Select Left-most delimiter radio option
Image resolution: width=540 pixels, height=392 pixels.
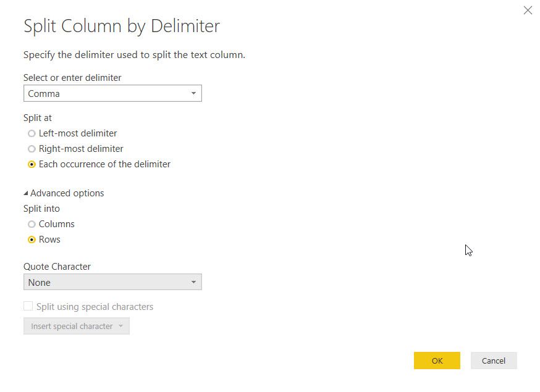pyautogui.click(x=32, y=133)
